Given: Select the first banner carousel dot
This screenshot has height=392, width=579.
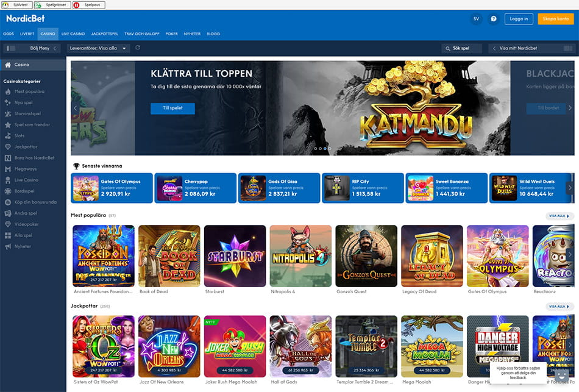Looking at the screenshot, I should point(315,149).
